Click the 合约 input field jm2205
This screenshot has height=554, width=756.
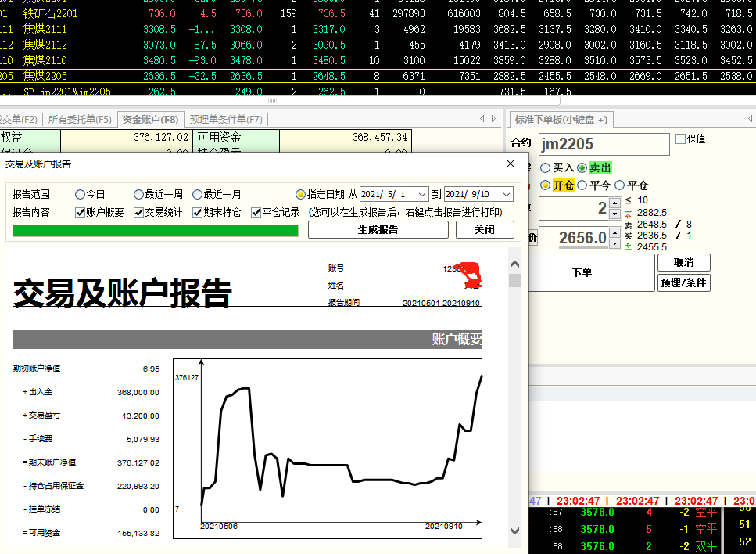(x=604, y=144)
